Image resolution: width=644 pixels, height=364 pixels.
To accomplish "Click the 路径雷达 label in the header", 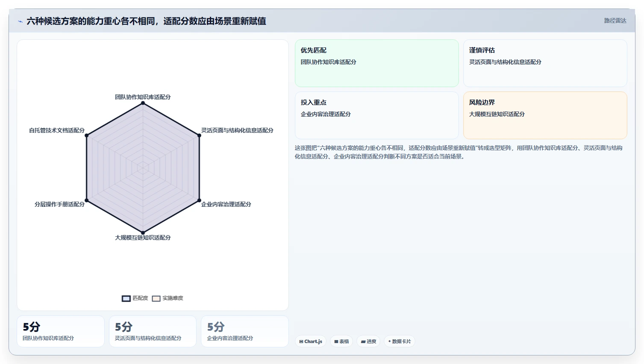I will tap(615, 21).
